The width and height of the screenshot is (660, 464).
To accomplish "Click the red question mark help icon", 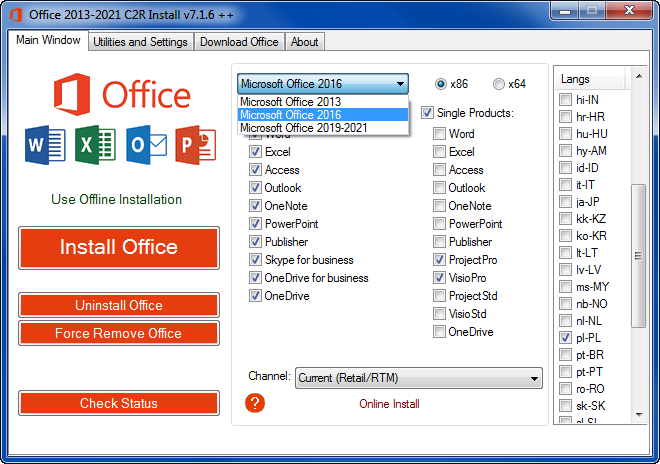I will (255, 403).
